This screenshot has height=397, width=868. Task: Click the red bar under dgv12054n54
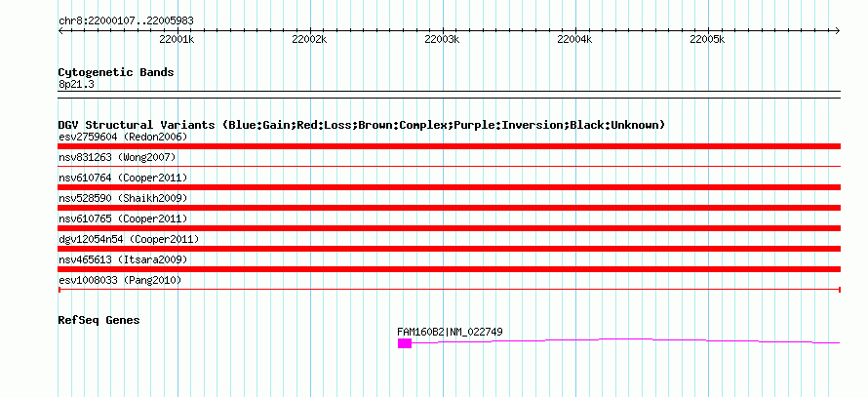(449, 249)
